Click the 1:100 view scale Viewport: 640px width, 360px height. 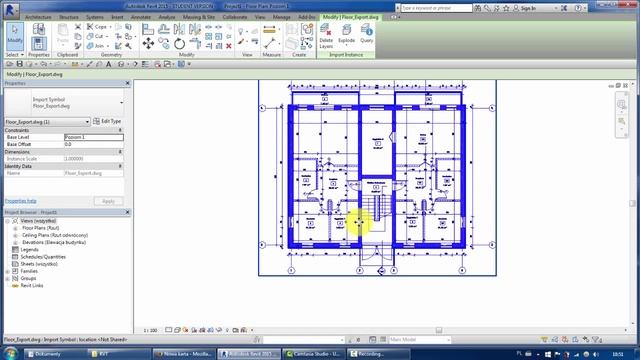[150, 330]
